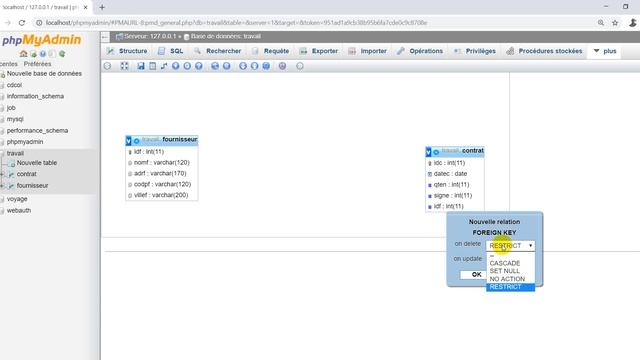Viewport: 640px width, 360px height.
Task: Click the purple round icon in designer toolbar
Action: (x=282, y=66)
